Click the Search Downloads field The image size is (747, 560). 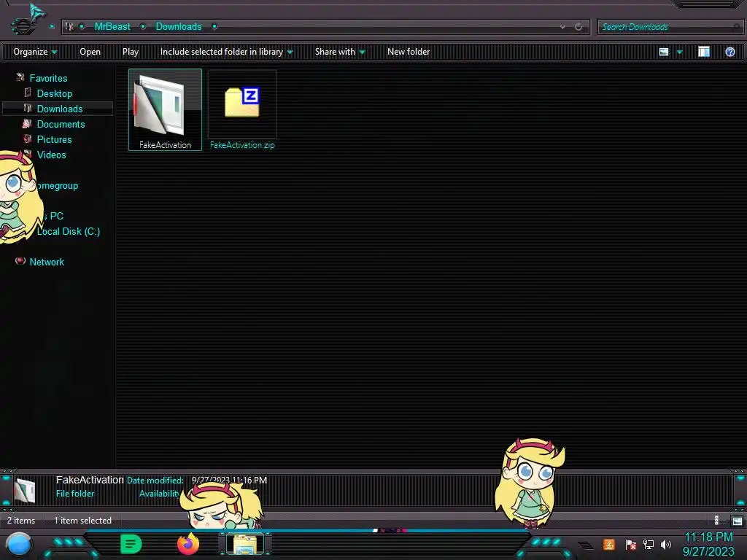click(670, 27)
